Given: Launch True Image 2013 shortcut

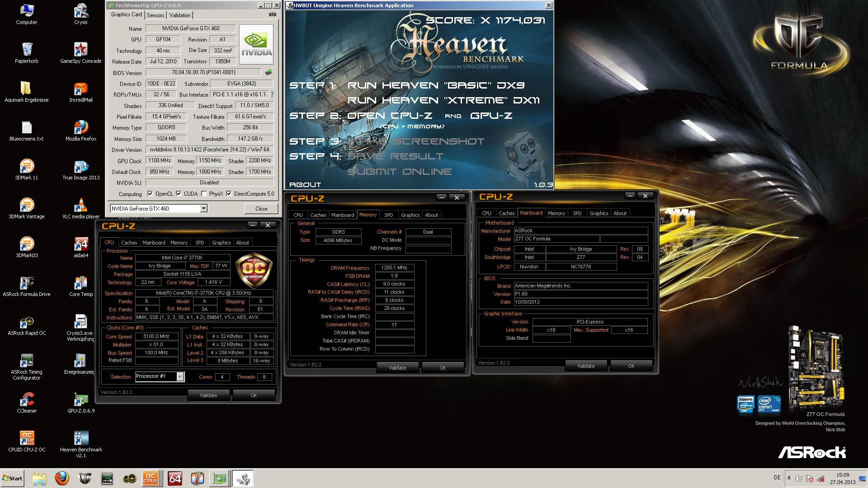Looking at the screenshot, I should click(x=81, y=169).
